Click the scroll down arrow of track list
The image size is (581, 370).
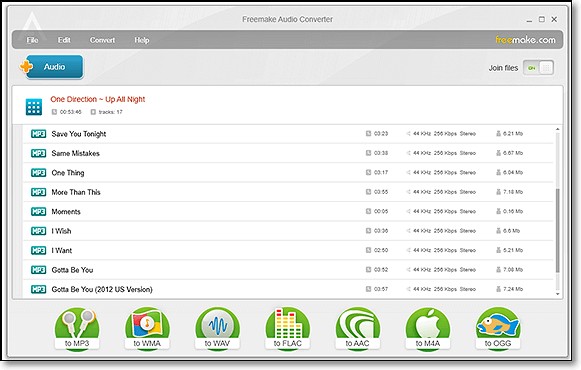pyautogui.click(x=558, y=294)
